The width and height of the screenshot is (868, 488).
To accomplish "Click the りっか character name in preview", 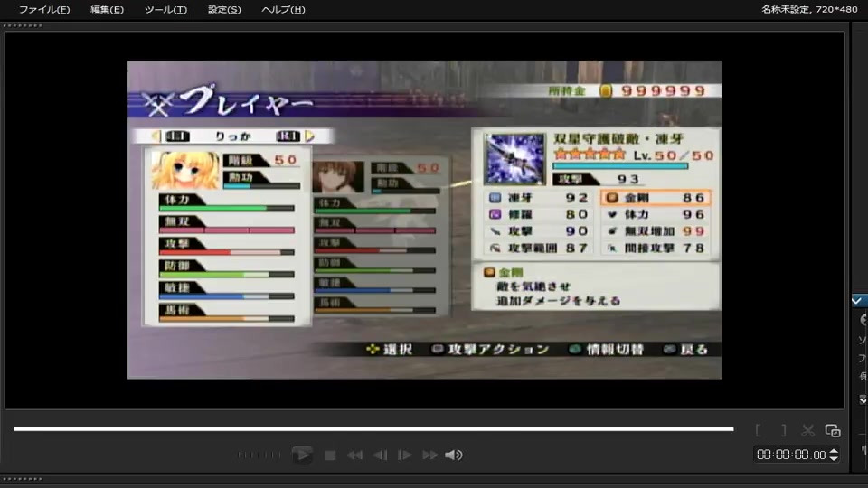I will [x=233, y=136].
